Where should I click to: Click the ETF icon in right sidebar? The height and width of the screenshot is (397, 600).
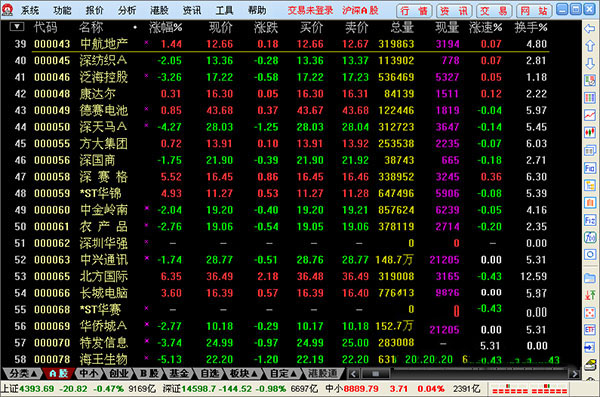point(590,330)
